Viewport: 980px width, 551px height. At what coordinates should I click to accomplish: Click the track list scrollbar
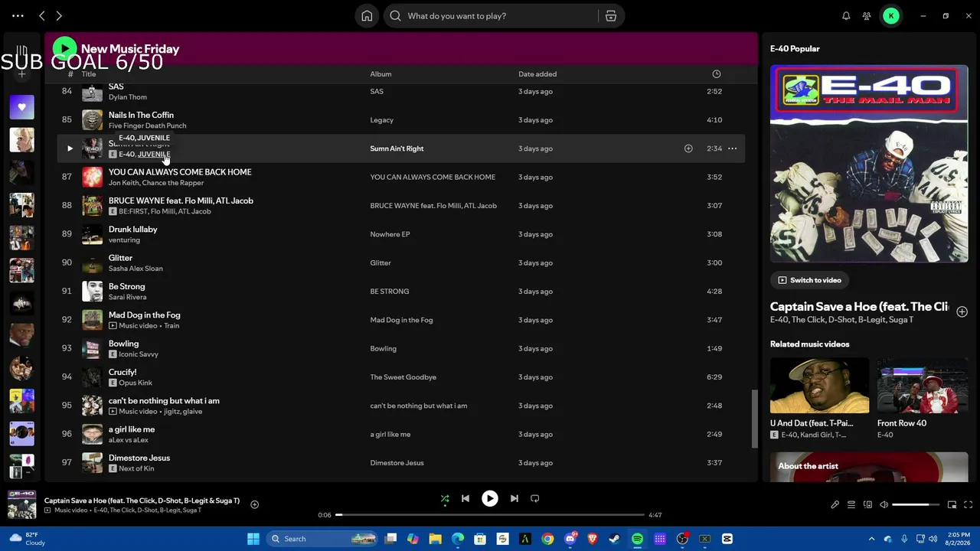click(x=755, y=418)
